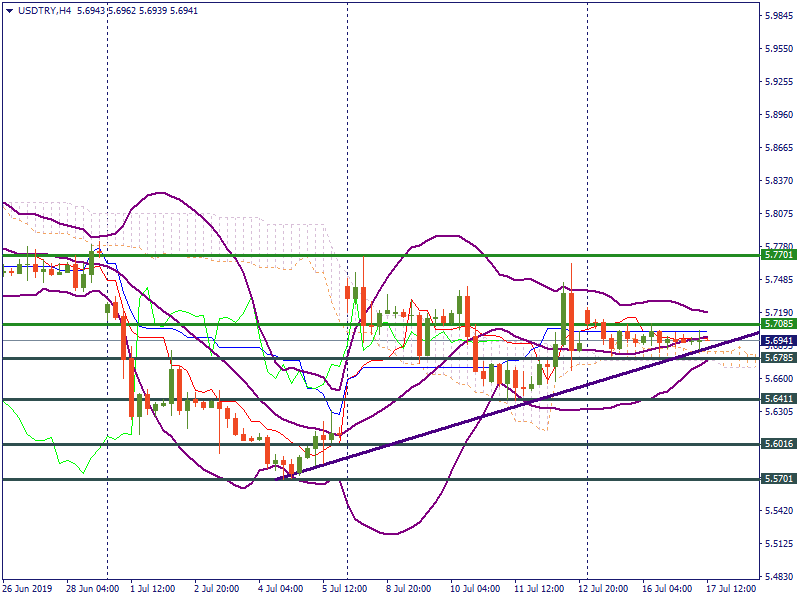Click the USDTRY,H4 chart title text
The height and width of the screenshot is (600, 800).
[x=45, y=9]
